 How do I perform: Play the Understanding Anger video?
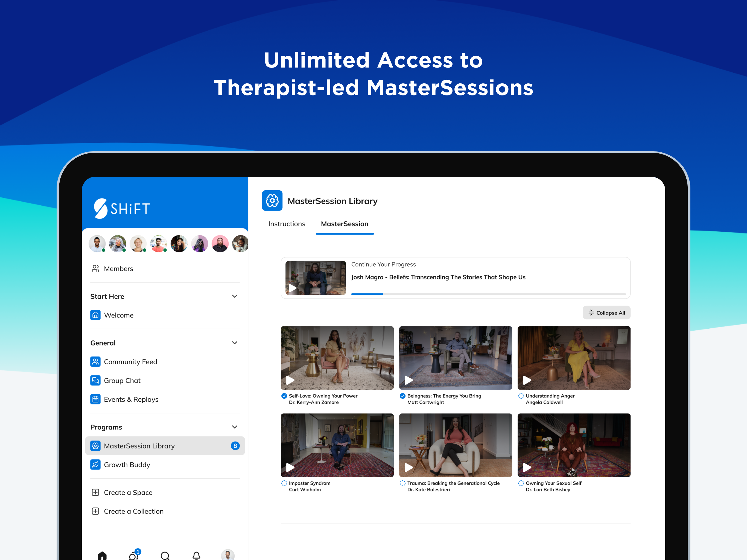click(527, 380)
